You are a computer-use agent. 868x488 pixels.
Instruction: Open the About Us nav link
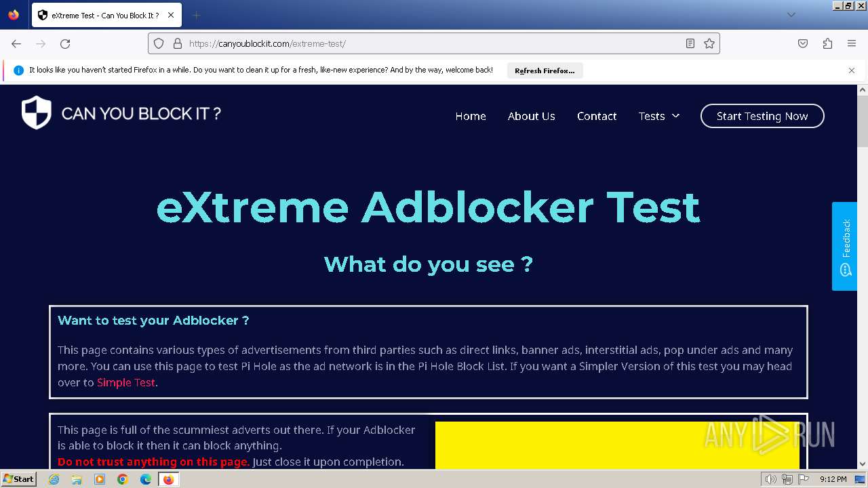(x=532, y=116)
